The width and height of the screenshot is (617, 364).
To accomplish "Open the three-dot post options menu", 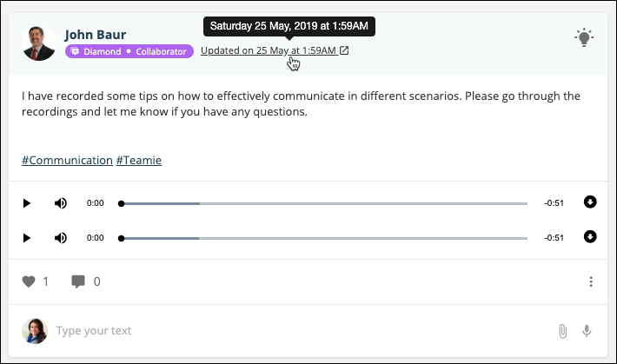I will pos(591,281).
